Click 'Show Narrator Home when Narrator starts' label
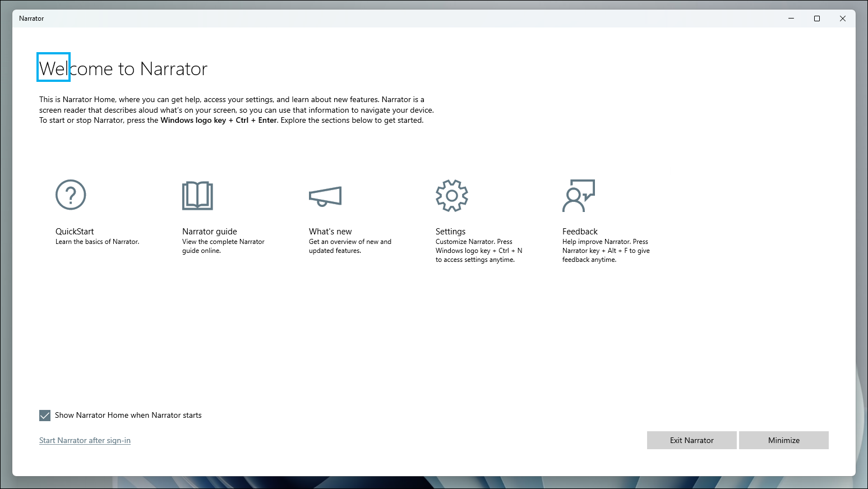The image size is (868, 489). (128, 416)
